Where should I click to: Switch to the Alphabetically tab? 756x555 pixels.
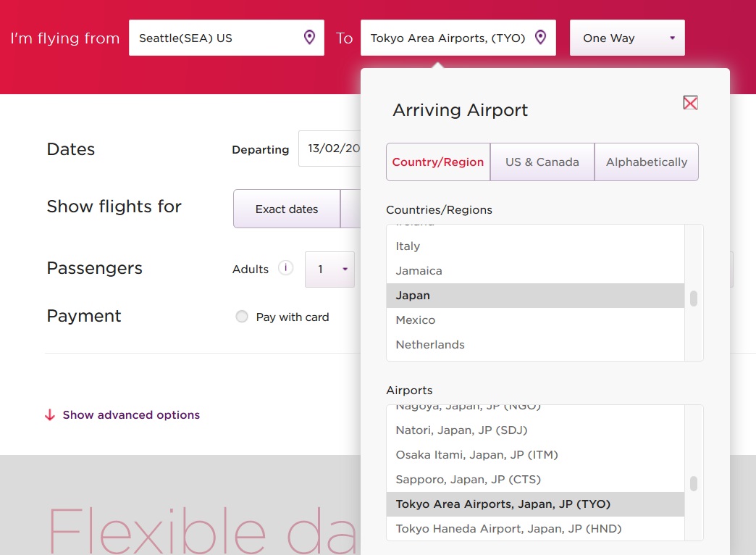tap(646, 162)
